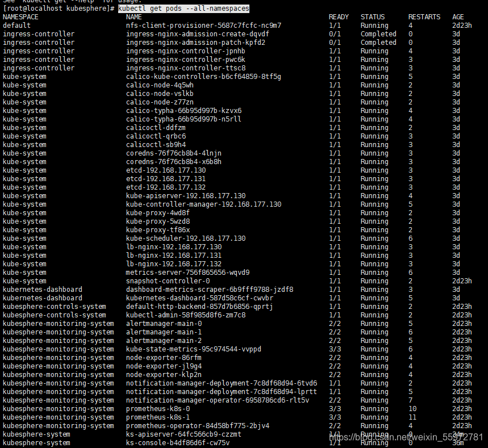Image resolution: width=488 pixels, height=448 pixels.
Task: Select dashboard-metrics-scraper-6b9fff9788-jzdf8
Action: (x=210, y=290)
